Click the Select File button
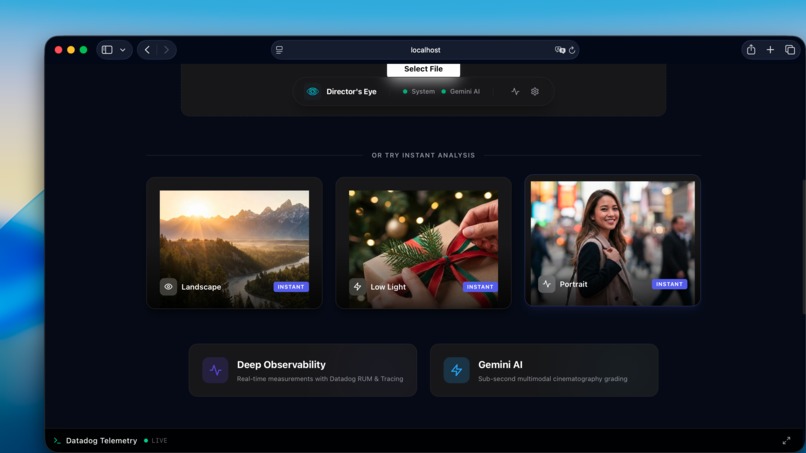Screen dimensions: 806x453 tap(423, 69)
